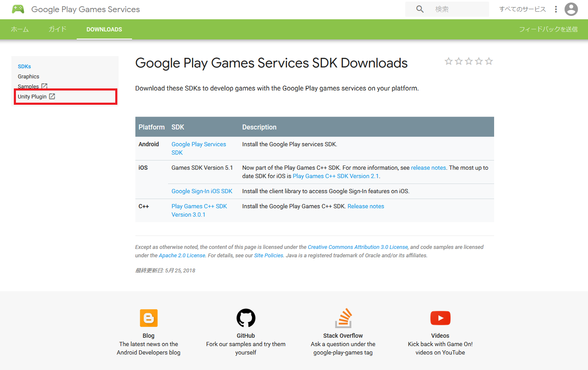Open the C++ row Release notes link

point(366,206)
